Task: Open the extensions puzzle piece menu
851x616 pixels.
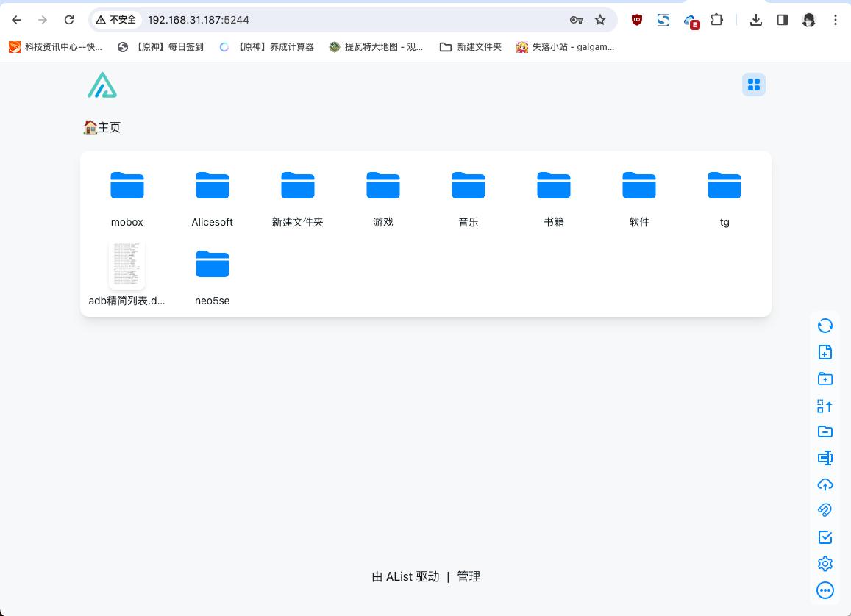Action: pos(716,20)
